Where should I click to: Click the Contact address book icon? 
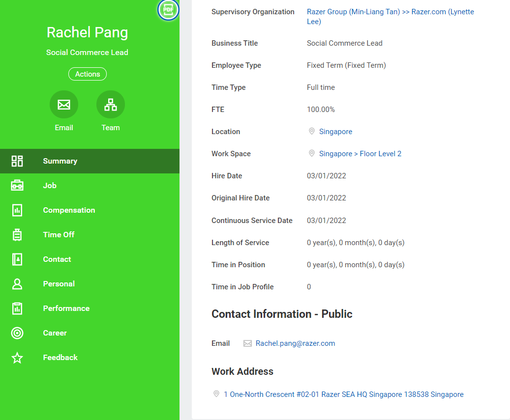coord(17,259)
